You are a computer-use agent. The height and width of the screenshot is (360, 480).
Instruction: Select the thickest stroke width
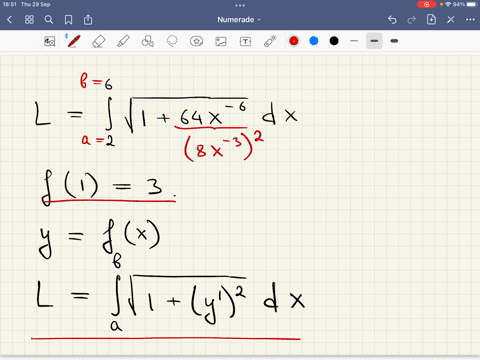click(x=394, y=41)
